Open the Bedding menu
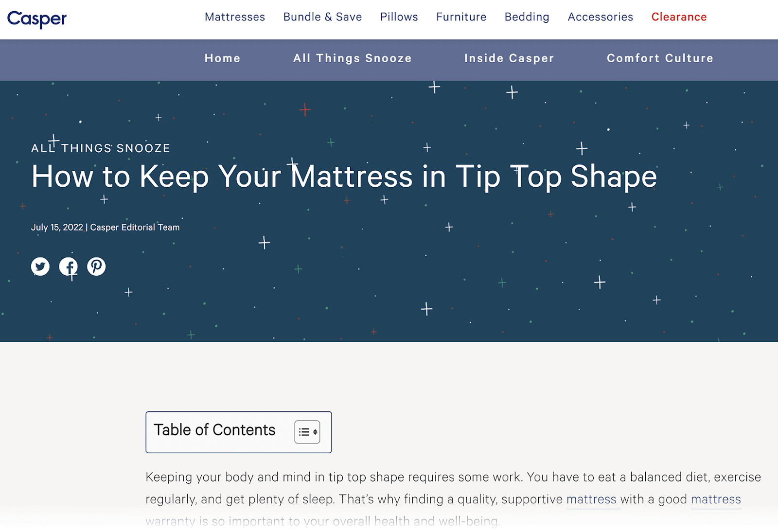The image size is (778, 532). point(527,17)
